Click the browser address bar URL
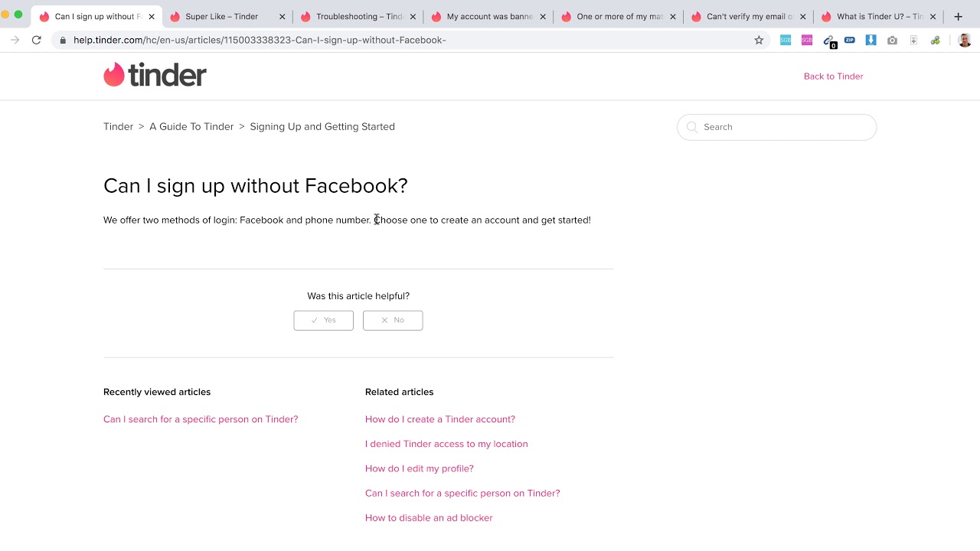Viewport: 980px width, 551px height. pyautogui.click(x=260, y=40)
